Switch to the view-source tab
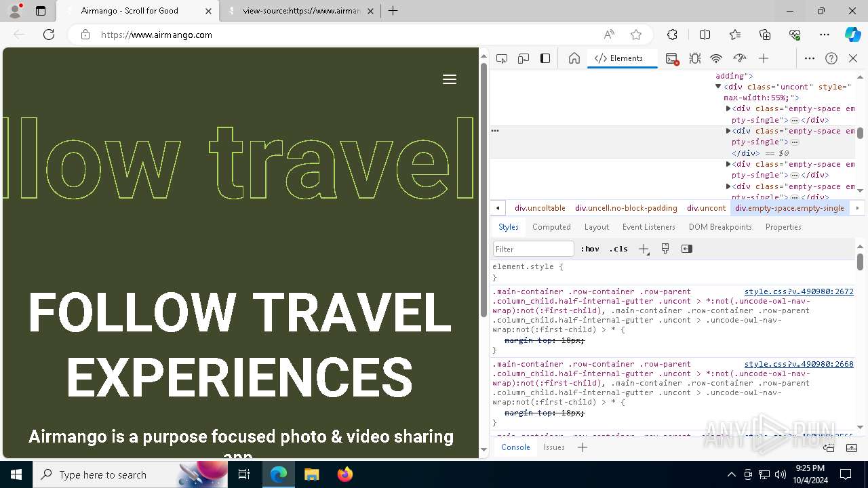868x488 pixels. (300, 11)
